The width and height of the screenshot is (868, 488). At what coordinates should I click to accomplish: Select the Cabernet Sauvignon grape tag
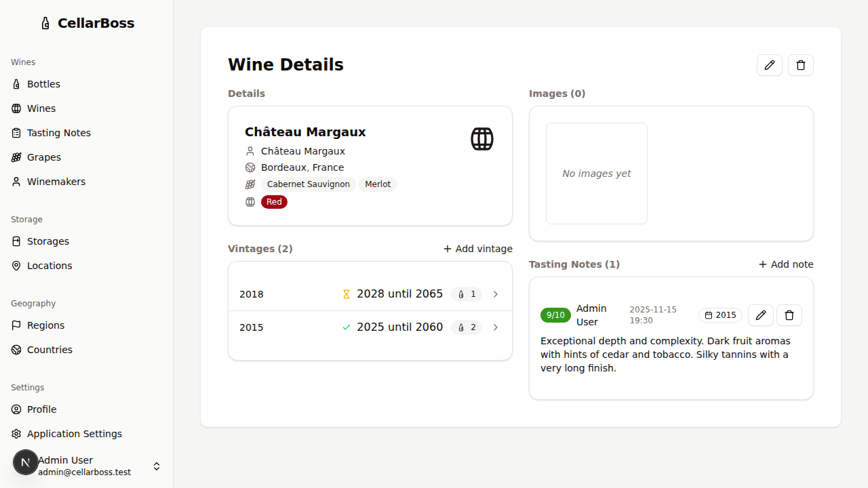tap(309, 184)
